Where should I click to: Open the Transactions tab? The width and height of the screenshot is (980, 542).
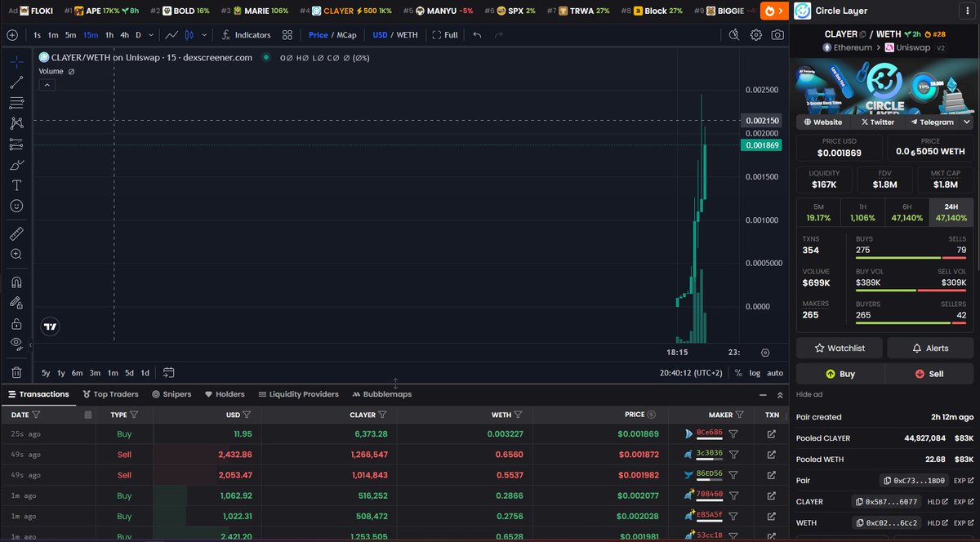pyautogui.click(x=38, y=394)
